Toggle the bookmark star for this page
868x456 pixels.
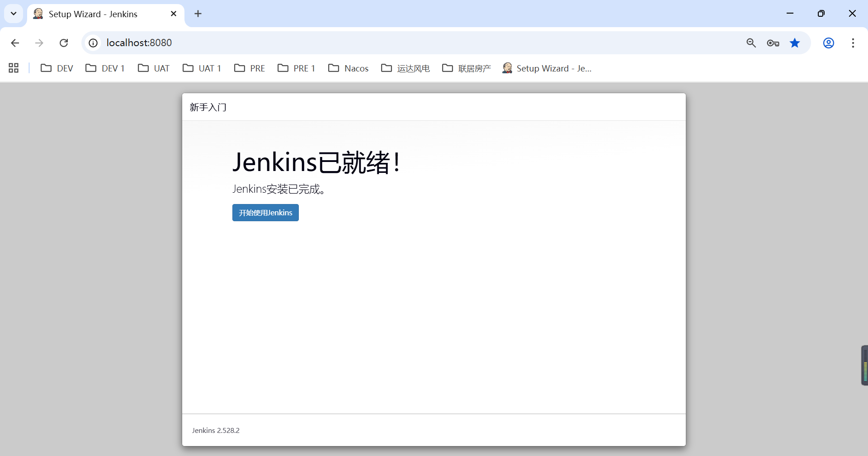tap(795, 43)
